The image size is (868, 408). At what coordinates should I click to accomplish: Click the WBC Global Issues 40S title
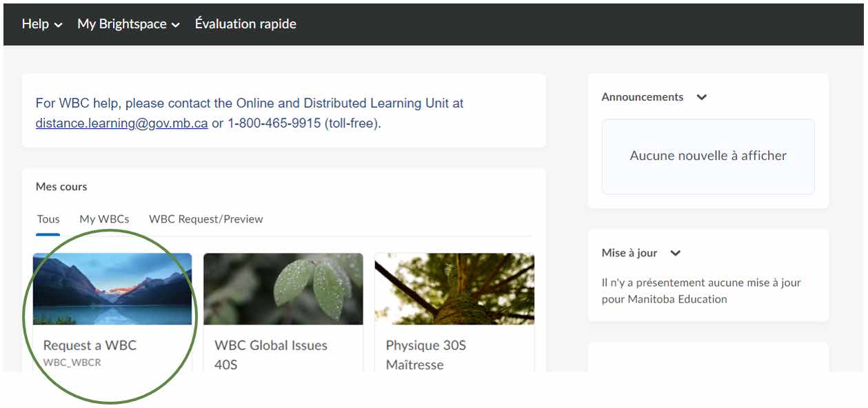click(x=271, y=355)
